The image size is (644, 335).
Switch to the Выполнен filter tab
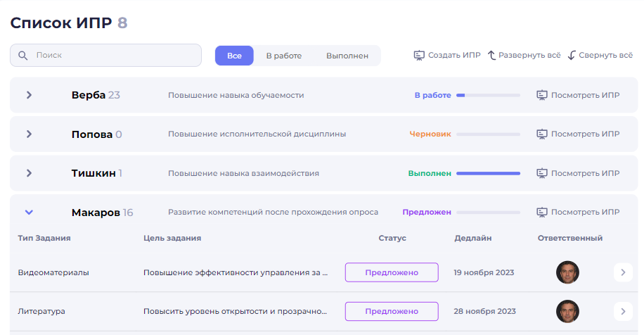tap(347, 56)
